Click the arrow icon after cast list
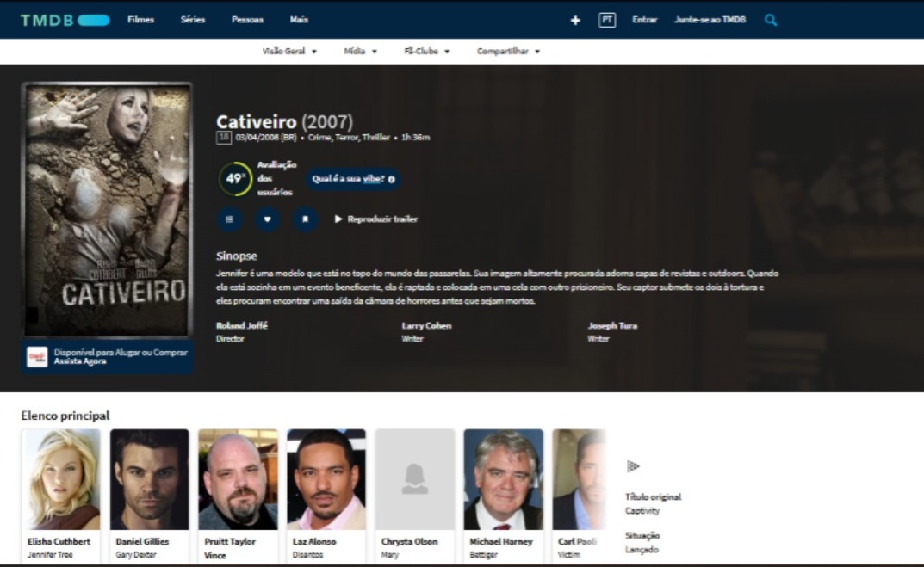The height and width of the screenshot is (567, 924). point(633,466)
